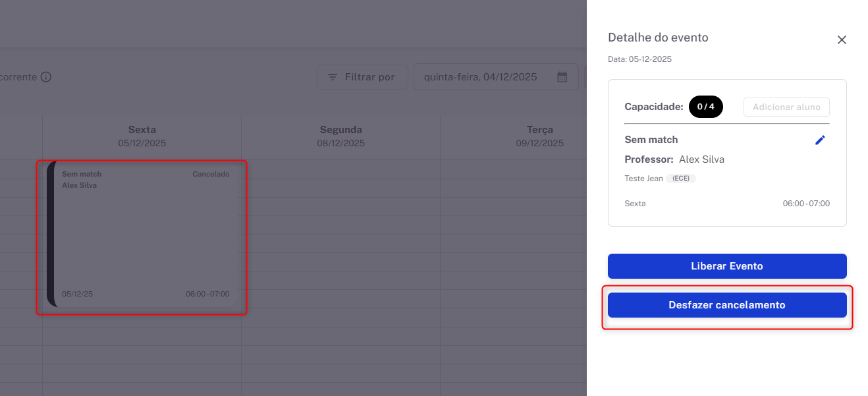This screenshot has width=868, height=396.
Task: Select the Terça 09/12/2025 column header
Action: click(539, 136)
